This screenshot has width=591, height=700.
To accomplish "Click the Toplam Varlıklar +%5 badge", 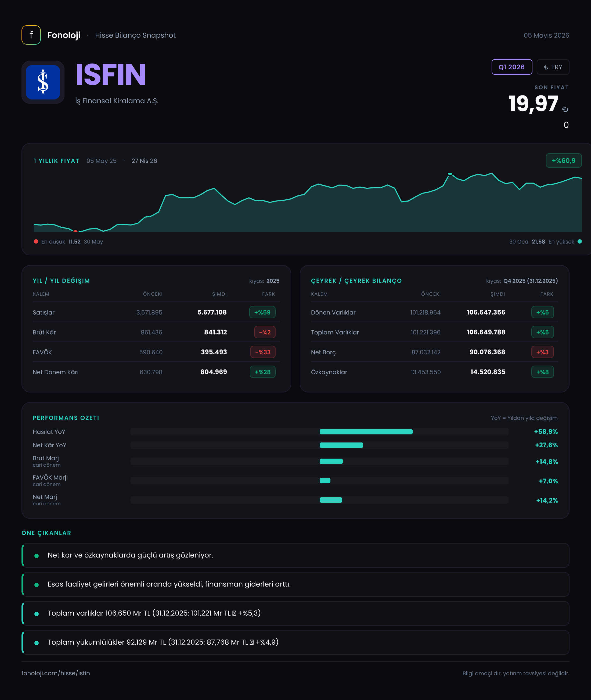I will pos(542,332).
